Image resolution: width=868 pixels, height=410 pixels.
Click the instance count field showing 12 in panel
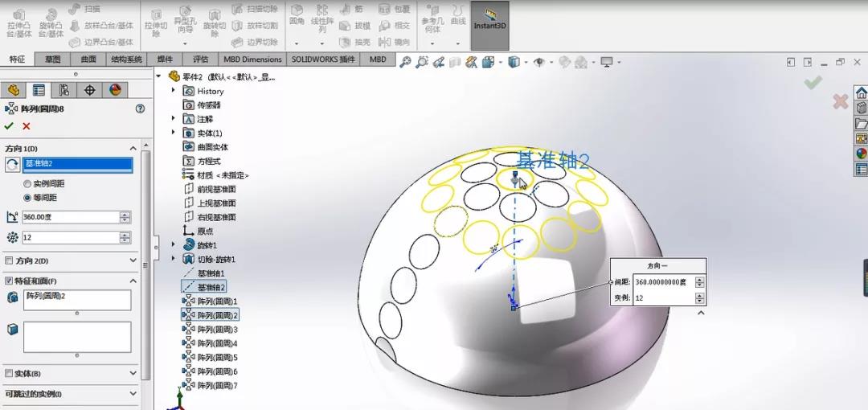coord(71,238)
